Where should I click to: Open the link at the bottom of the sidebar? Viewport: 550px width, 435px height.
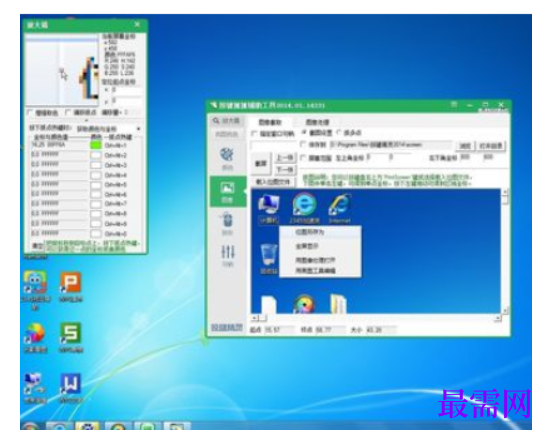(227, 328)
